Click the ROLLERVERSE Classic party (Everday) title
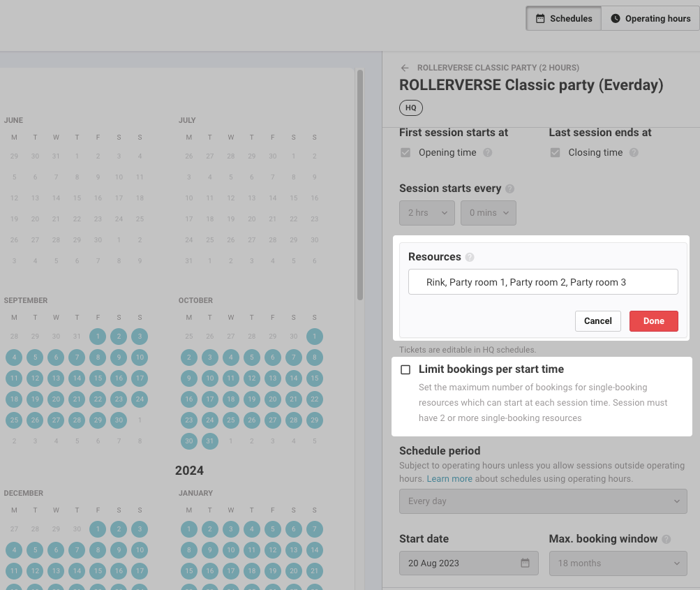The height and width of the screenshot is (590, 700). [x=531, y=85]
